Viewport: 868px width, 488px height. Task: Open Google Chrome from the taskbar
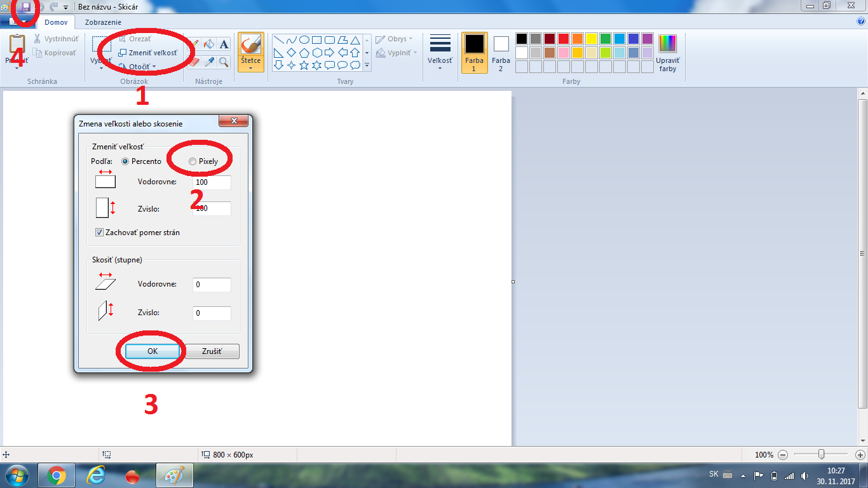56,476
